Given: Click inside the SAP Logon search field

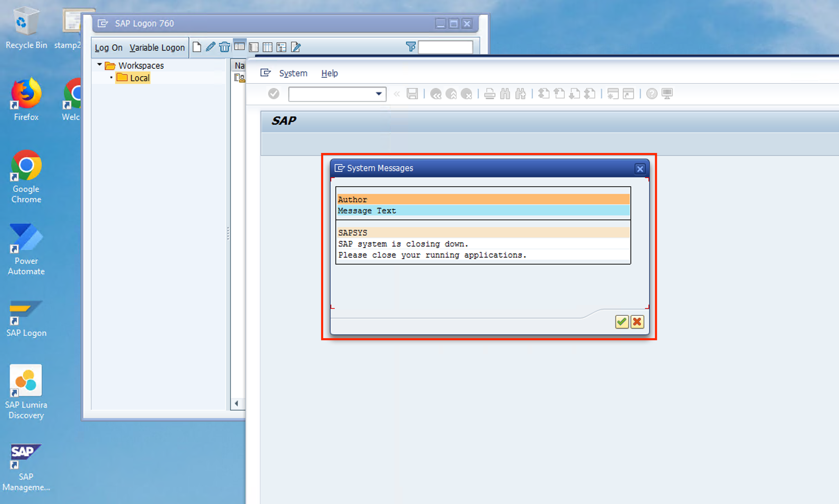Looking at the screenshot, I should 446,47.
